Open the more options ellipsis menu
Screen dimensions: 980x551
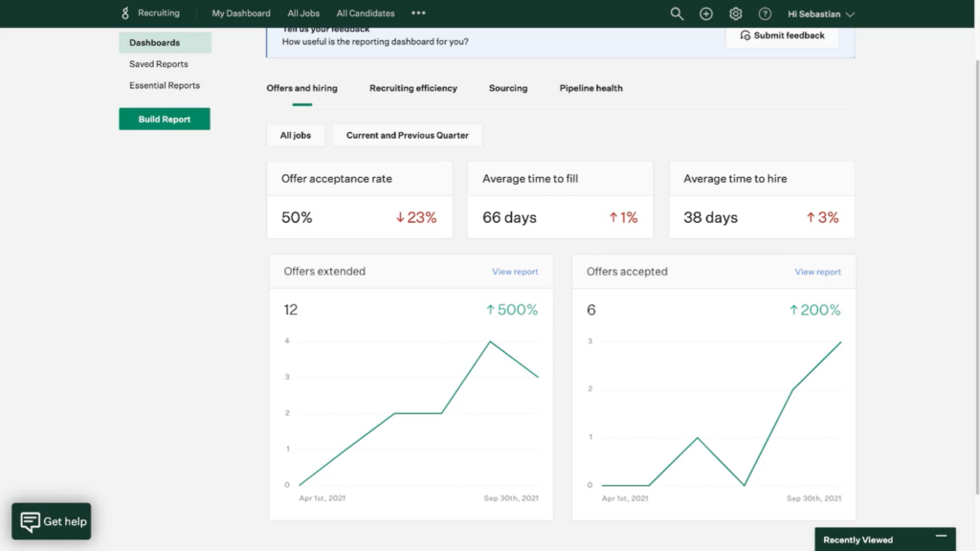(418, 13)
